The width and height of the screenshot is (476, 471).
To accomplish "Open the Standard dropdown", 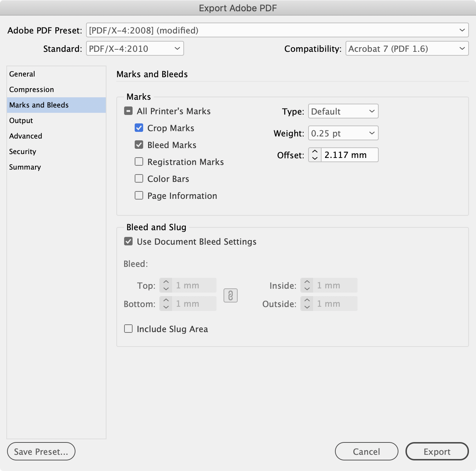I will (x=135, y=48).
